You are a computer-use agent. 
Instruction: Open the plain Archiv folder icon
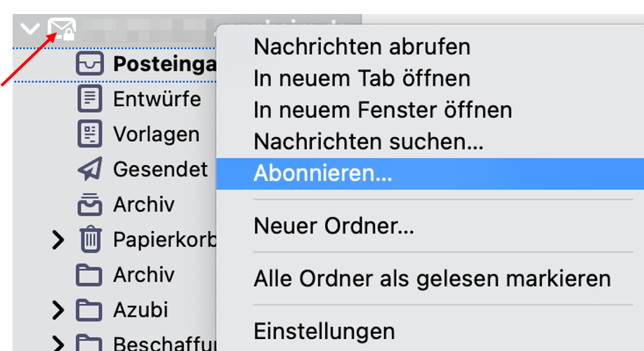(x=88, y=275)
